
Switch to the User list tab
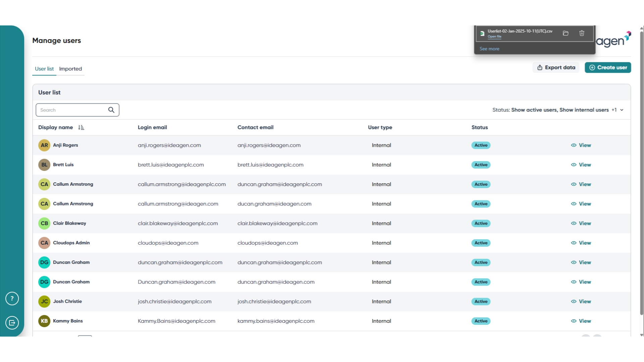44,69
